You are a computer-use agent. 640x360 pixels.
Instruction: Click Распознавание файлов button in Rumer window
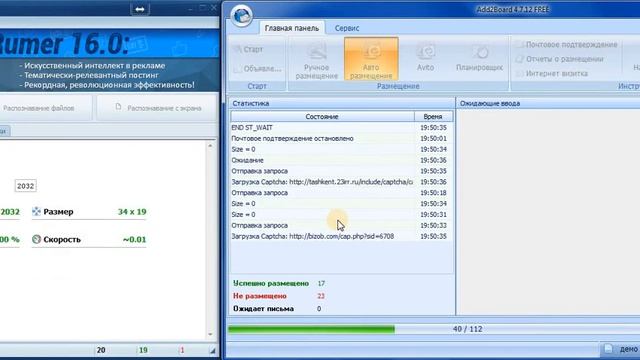click(45, 108)
